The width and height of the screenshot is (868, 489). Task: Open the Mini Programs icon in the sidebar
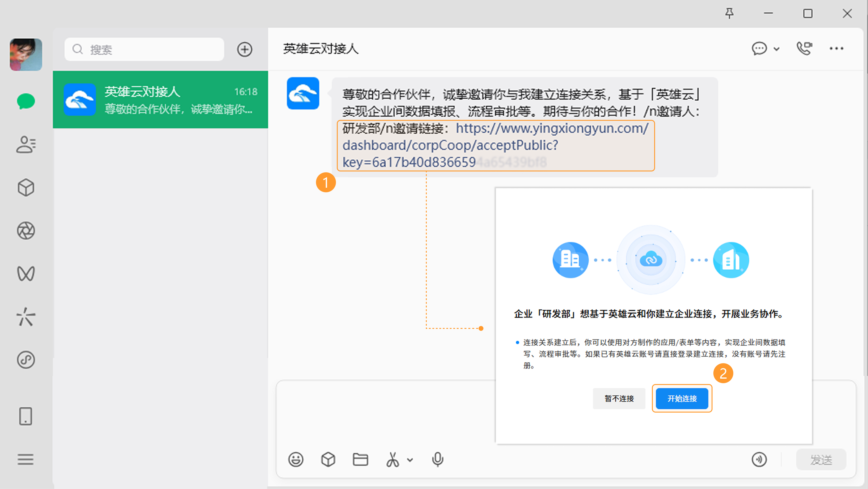click(x=26, y=360)
